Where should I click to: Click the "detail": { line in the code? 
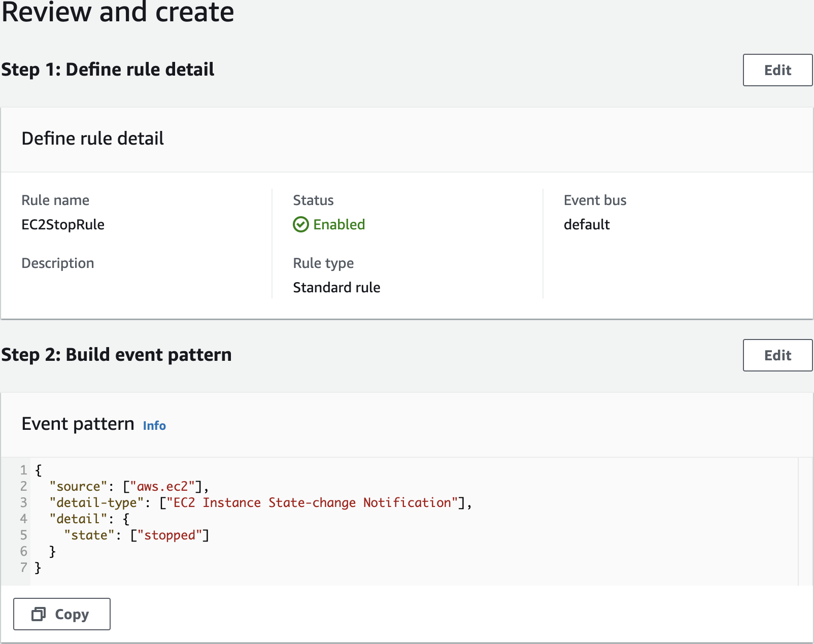tap(89, 519)
